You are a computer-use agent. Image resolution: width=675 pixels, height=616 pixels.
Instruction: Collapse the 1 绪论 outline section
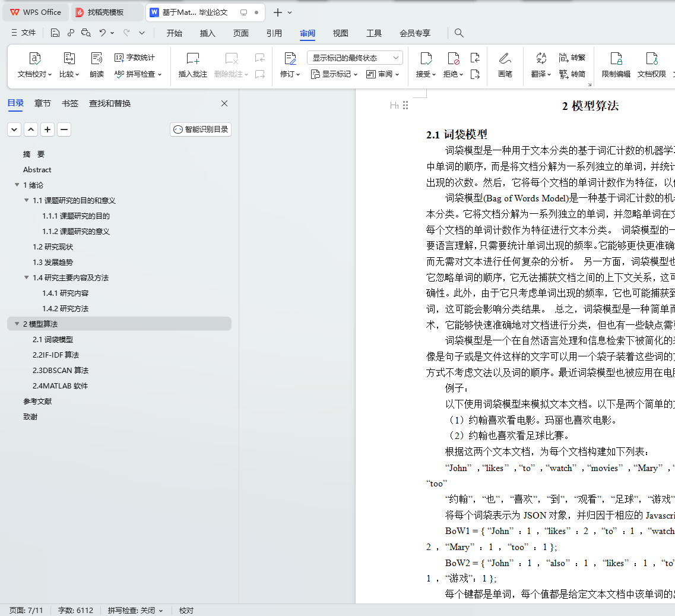pos(17,185)
